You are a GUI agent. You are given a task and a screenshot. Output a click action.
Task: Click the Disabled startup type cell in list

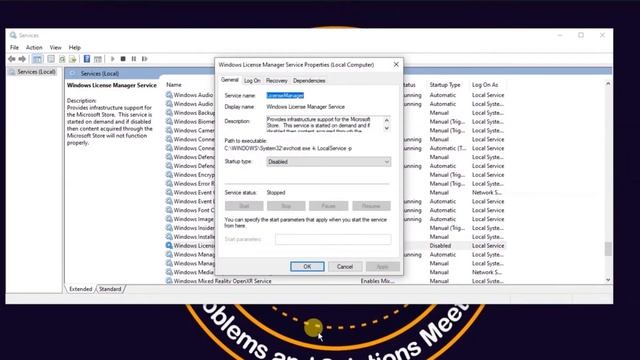click(440, 246)
